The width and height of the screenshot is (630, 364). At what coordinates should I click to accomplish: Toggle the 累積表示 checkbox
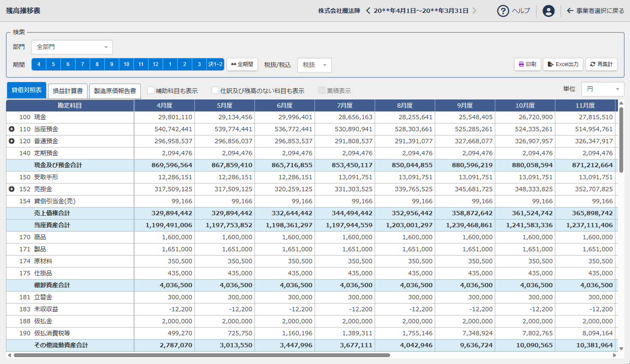(x=322, y=90)
